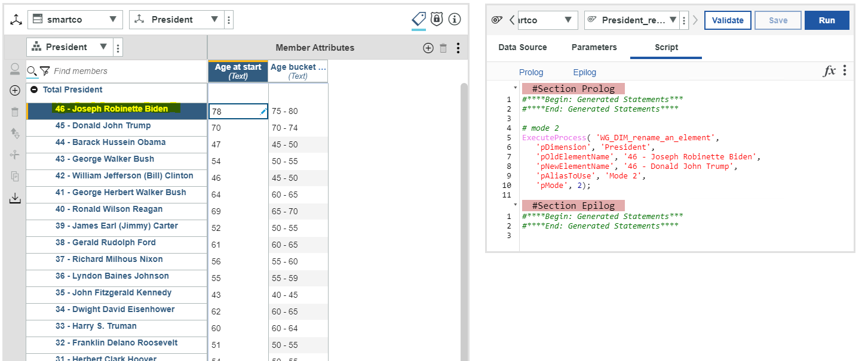The image size is (868, 361).
Task: Click age cell 69 for Ronald Wilson Reagan
Action: (238, 211)
